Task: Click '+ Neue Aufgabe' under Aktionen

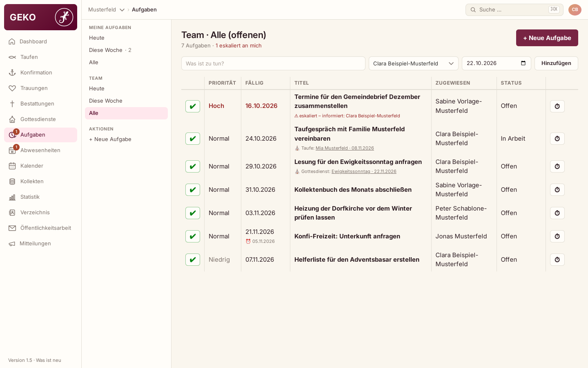Action: coord(126,139)
